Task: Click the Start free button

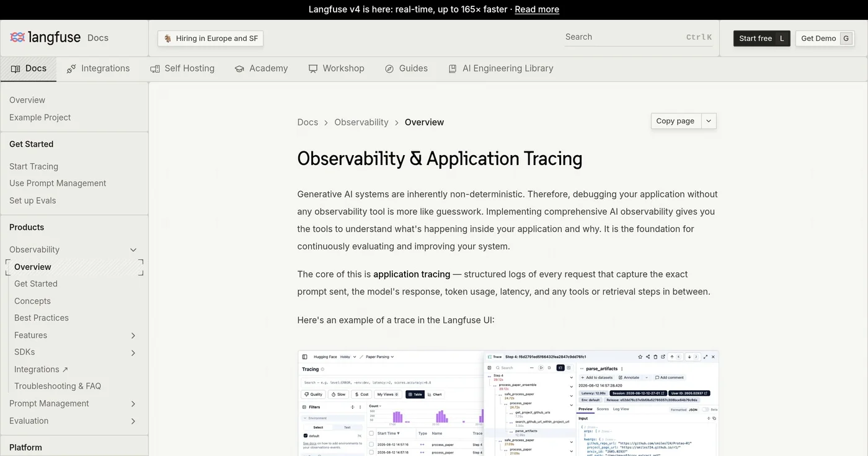Action: click(x=762, y=38)
